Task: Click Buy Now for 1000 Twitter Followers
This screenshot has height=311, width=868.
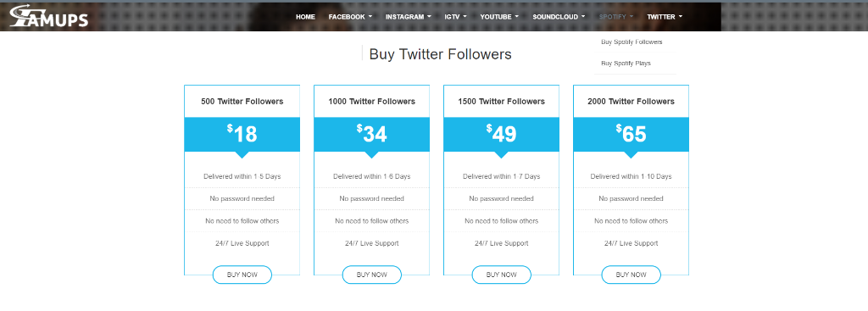Action: tap(371, 275)
